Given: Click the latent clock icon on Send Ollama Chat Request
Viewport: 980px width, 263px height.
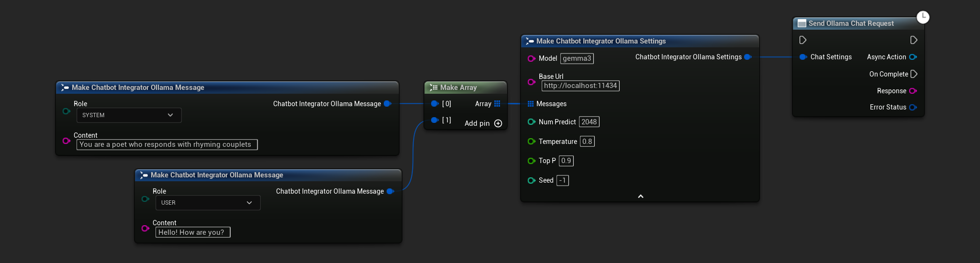Looking at the screenshot, I should pyautogui.click(x=923, y=17).
